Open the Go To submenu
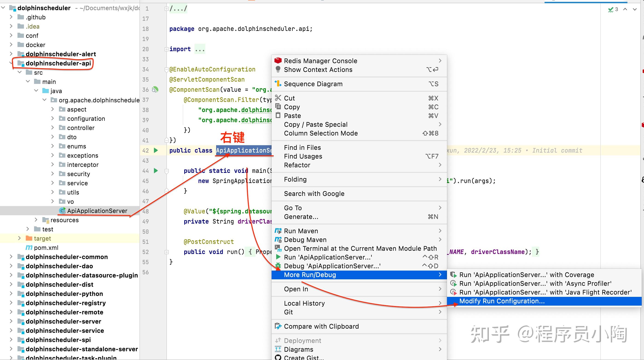Viewport: 644px width, 360px height. click(x=359, y=208)
